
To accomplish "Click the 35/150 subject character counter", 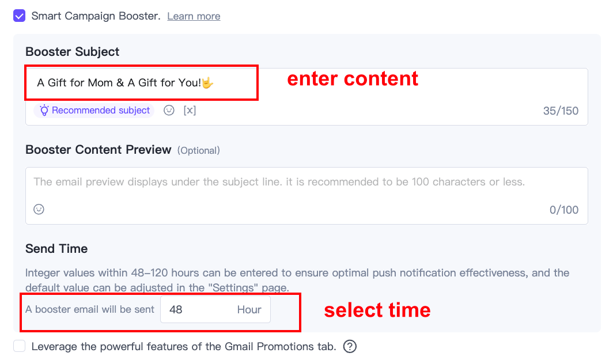I will (x=561, y=111).
